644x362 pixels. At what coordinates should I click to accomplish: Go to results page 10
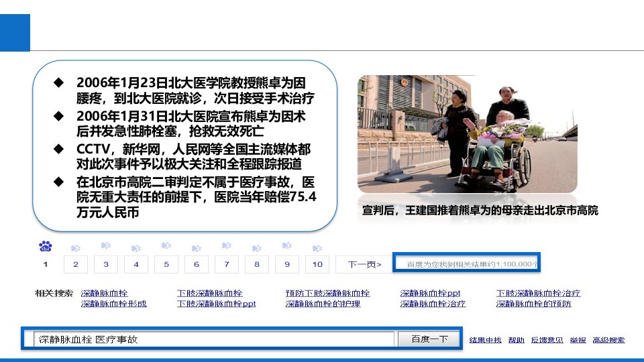[x=317, y=264]
